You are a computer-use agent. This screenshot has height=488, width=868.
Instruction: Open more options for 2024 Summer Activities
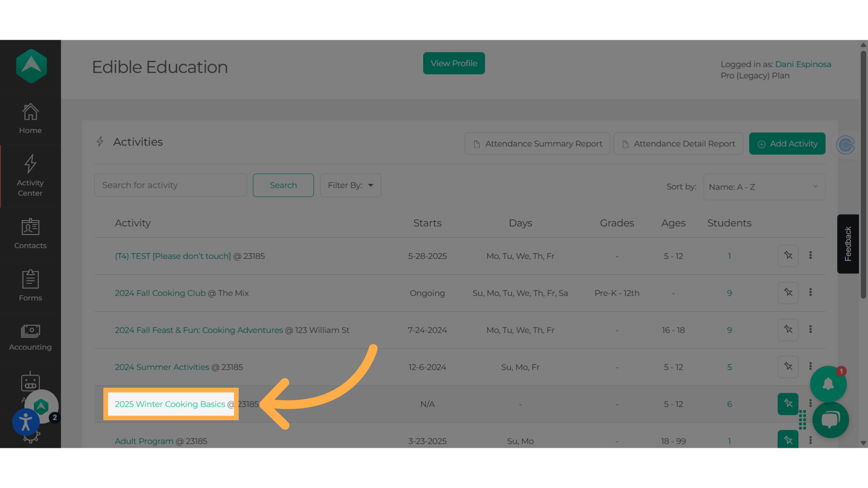[811, 366]
